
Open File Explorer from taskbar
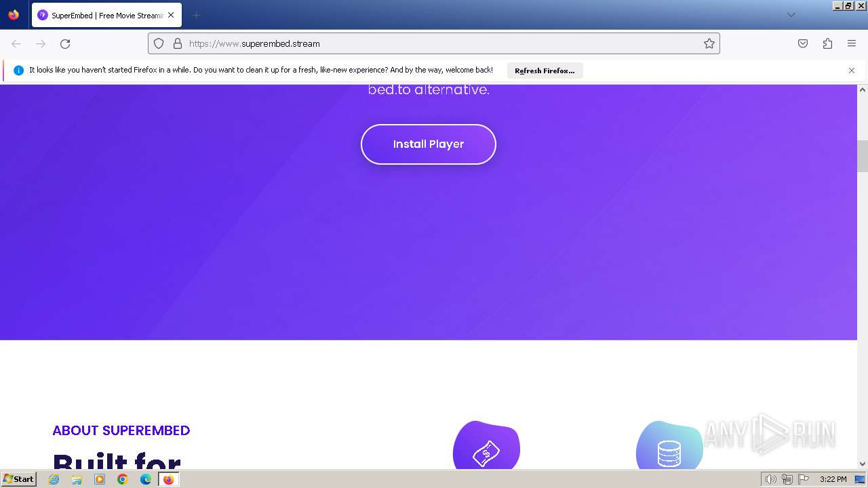pos(77,479)
